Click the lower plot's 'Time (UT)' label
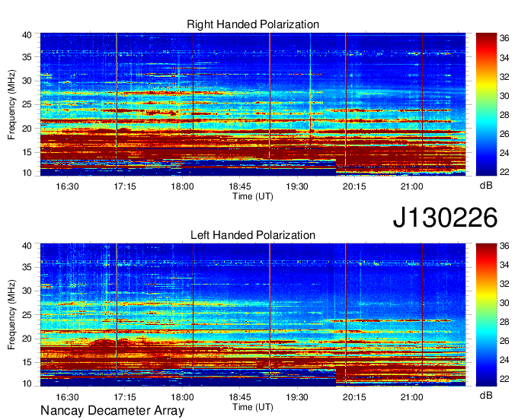Screen dimensions: 518x420 point(253,407)
